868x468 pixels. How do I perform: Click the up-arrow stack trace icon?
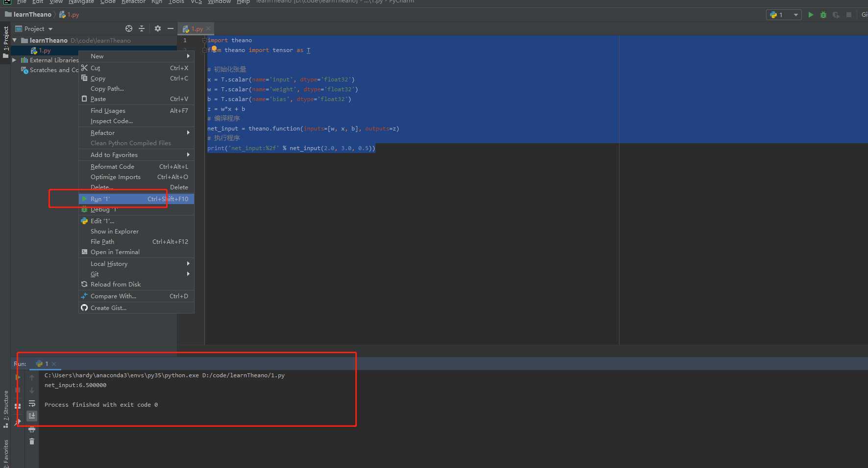[32, 378]
